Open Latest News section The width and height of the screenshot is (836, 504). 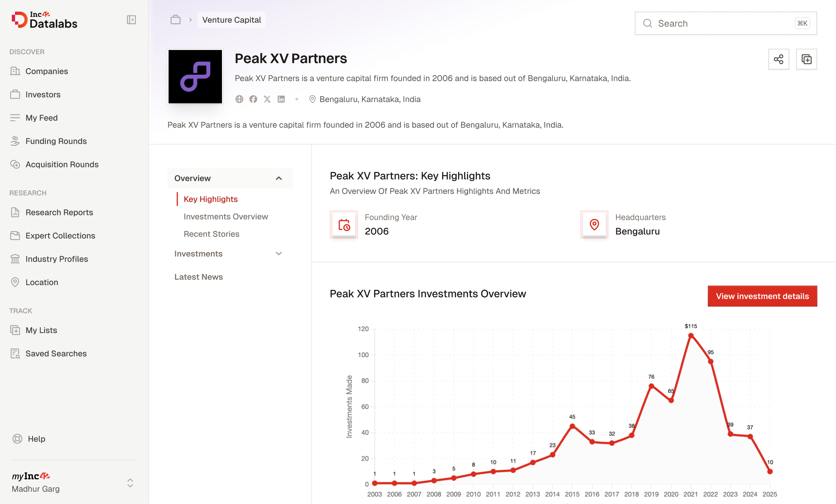click(199, 277)
